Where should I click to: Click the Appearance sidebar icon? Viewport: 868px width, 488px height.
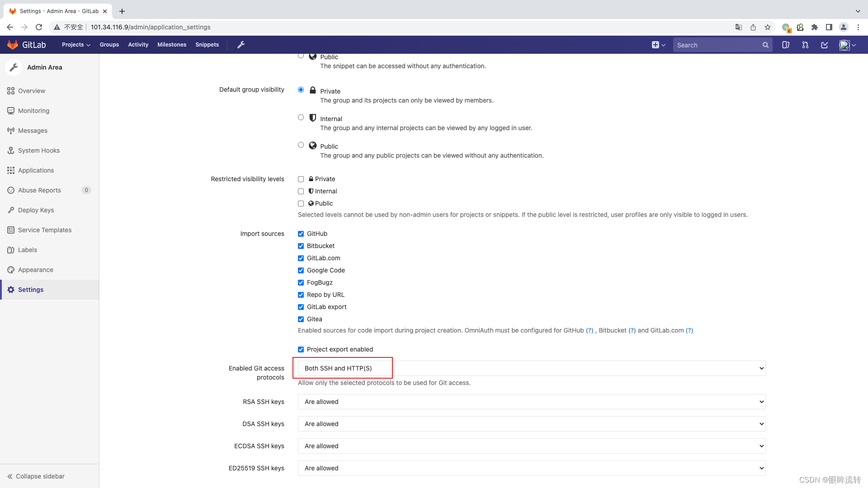[x=11, y=269]
